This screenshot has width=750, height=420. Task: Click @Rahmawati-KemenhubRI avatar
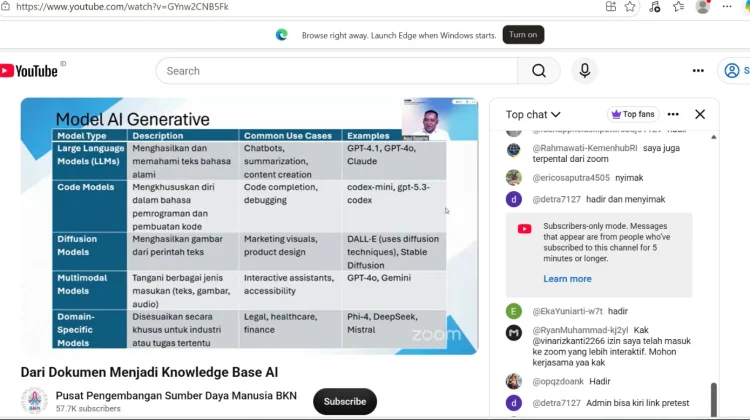point(514,150)
